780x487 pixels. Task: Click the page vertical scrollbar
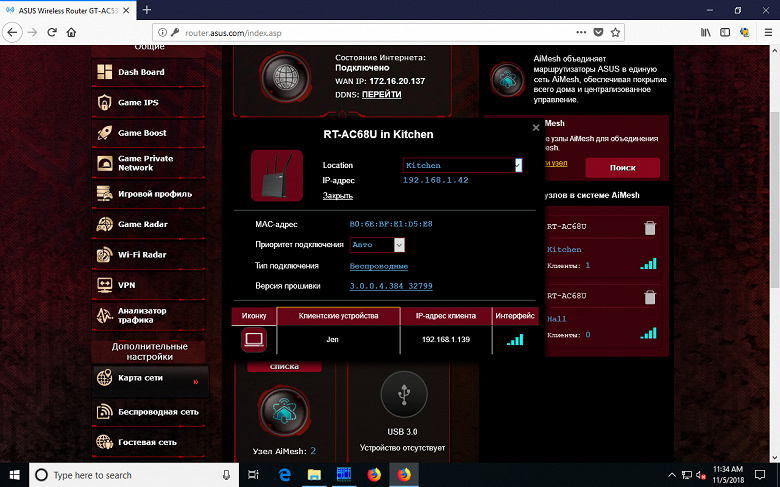pyautogui.click(x=775, y=199)
